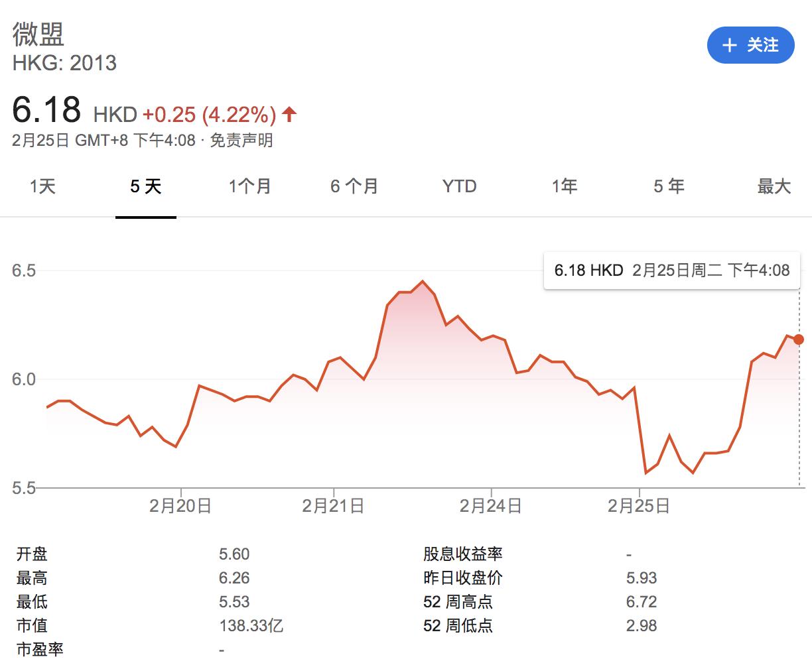View the 1年 stock performance
The width and height of the screenshot is (812, 671).
563,186
